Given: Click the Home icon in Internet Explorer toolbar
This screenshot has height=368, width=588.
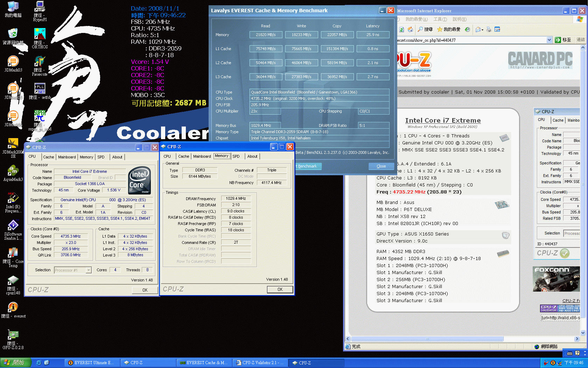Looking at the screenshot, I should [410, 29].
